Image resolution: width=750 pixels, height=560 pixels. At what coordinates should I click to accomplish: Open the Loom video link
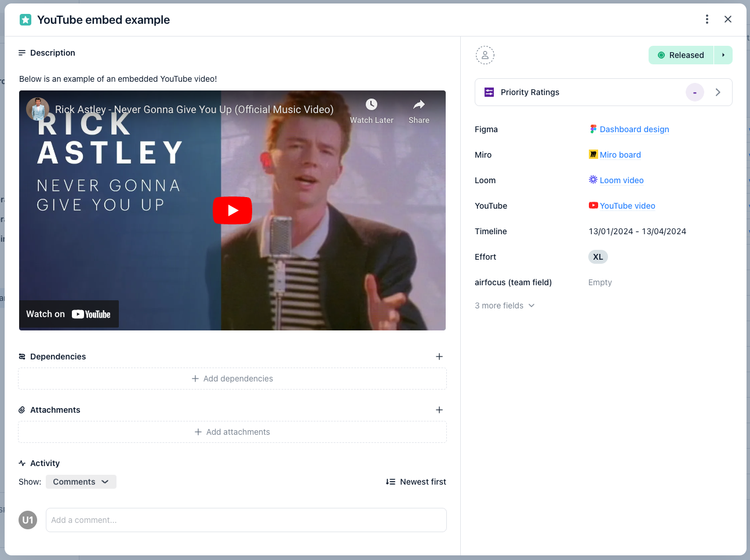point(621,180)
